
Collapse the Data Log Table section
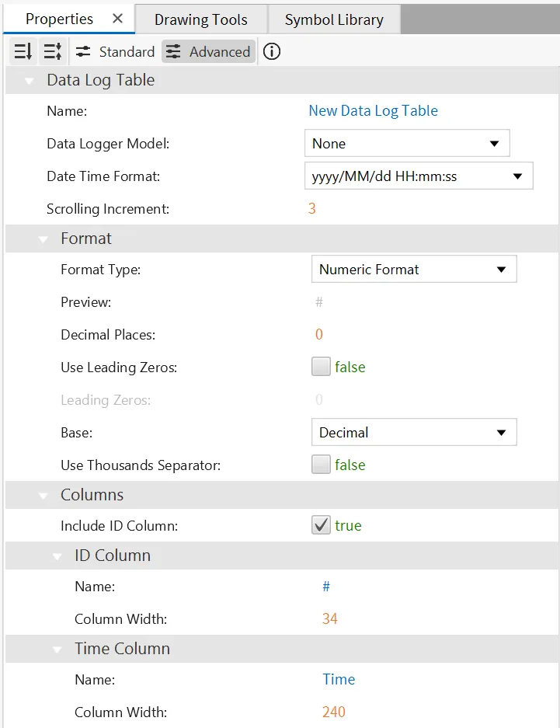[x=30, y=81]
